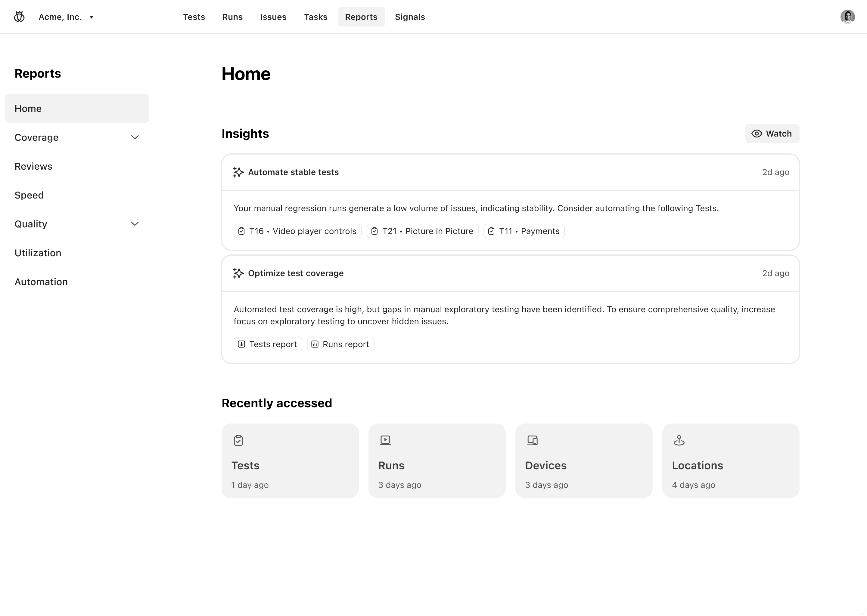Click the location pin icon on Locations card
This screenshot has width=867, height=616.
[679, 440]
